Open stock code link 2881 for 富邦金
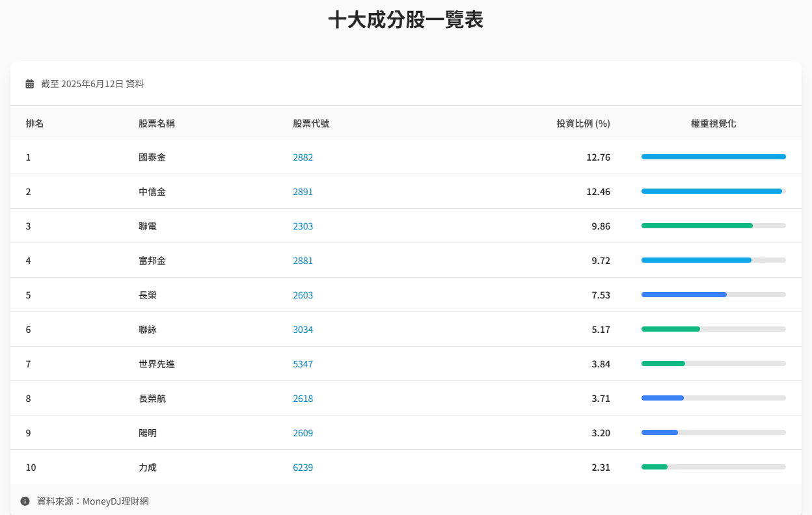 [x=303, y=260]
